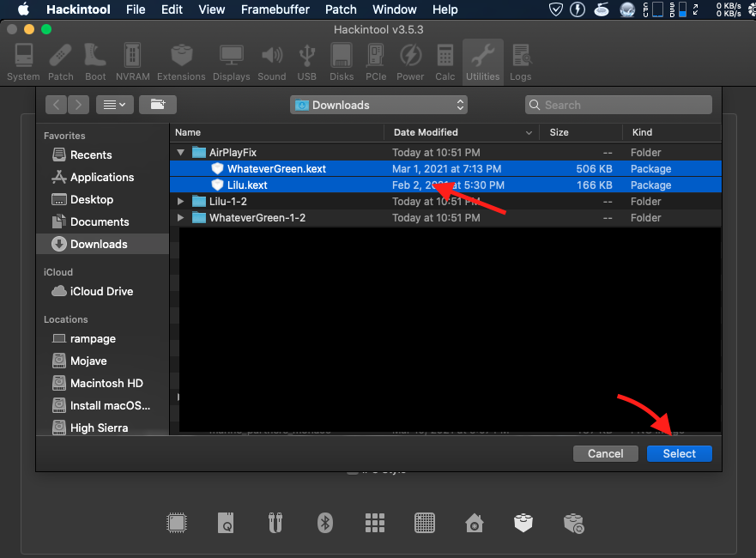Open the PCIe toolbar section

tap(376, 62)
